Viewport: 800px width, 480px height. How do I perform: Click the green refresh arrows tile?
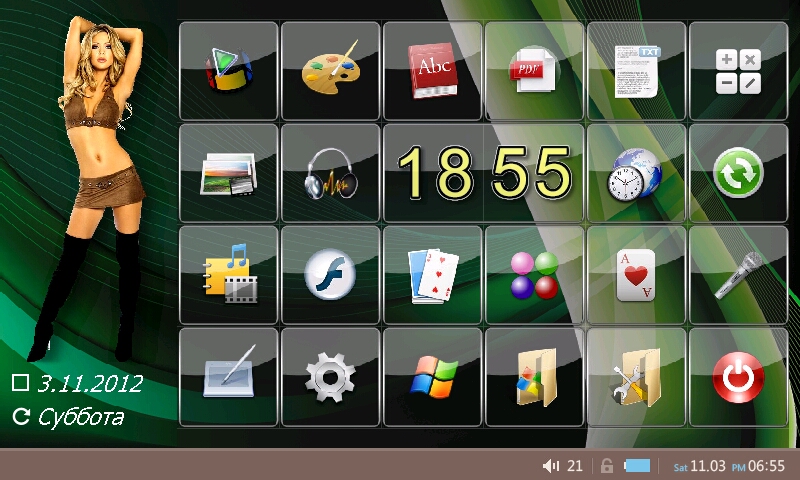738,173
